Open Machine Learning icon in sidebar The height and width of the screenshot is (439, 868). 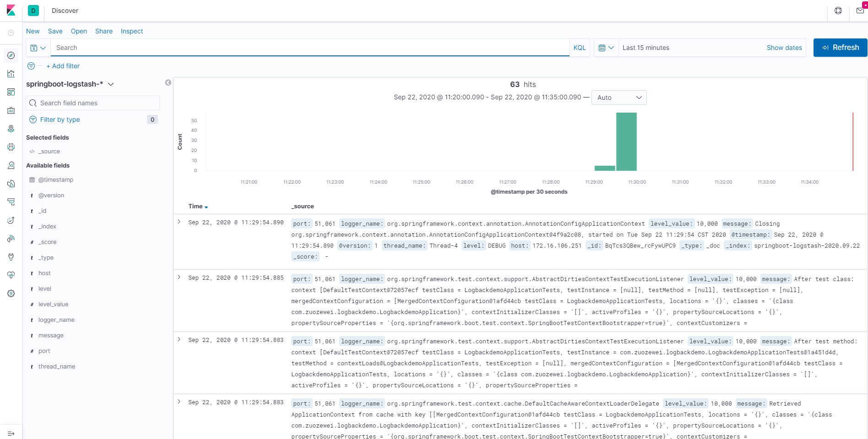coord(11,147)
